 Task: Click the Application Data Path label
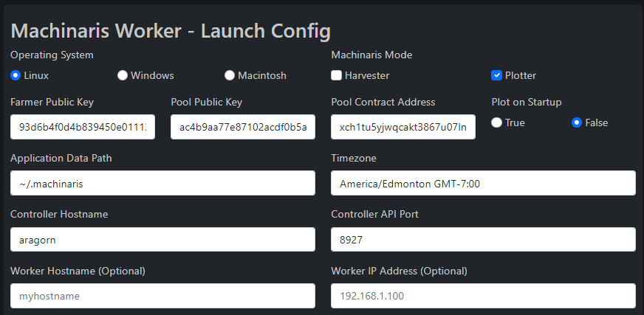pos(61,159)
